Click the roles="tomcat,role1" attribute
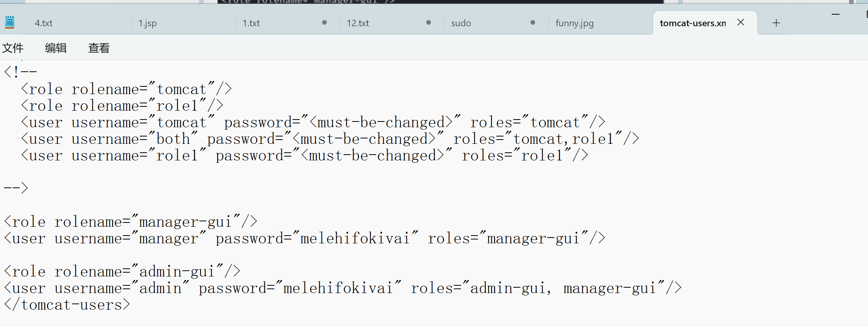 [538, 139]
